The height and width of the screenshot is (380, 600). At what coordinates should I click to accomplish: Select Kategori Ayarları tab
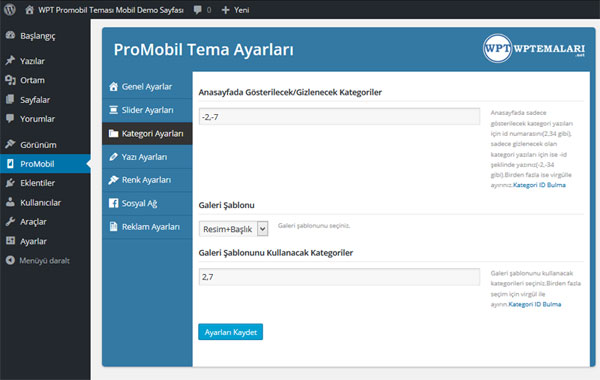(x=147, y=133)
